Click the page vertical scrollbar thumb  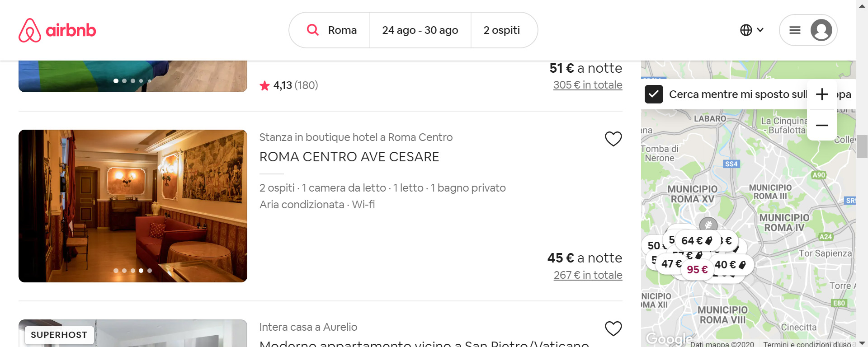pyautogui.click(x=862, y=146)
